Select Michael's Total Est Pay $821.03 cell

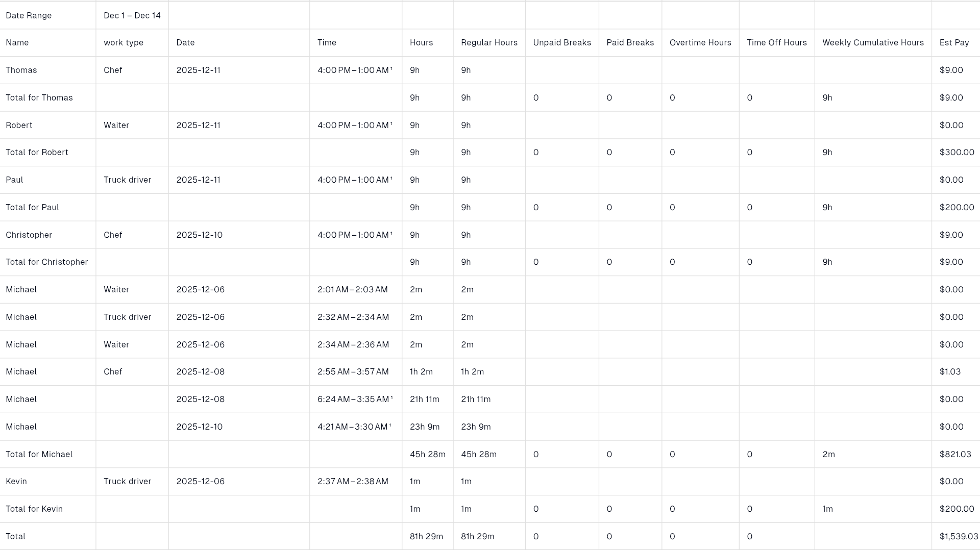click(955, 454)
